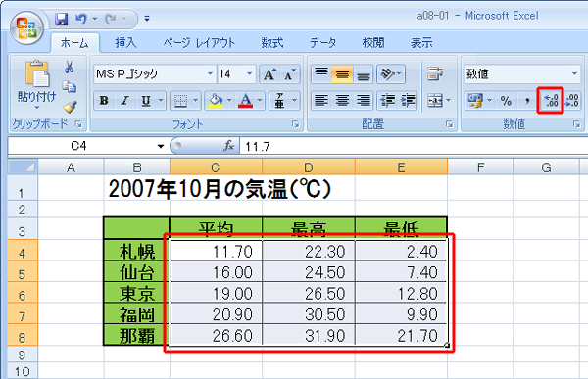Click the Format Painter brush icon
This screenshot has height=379, width=588.
click(70, 107)
